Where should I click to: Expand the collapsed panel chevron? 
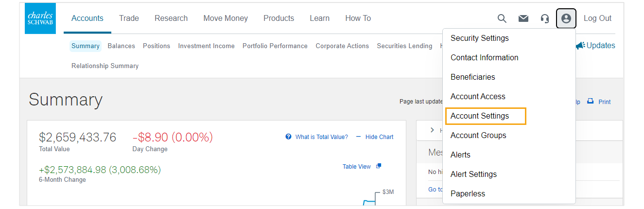click(x=432, y=130)
